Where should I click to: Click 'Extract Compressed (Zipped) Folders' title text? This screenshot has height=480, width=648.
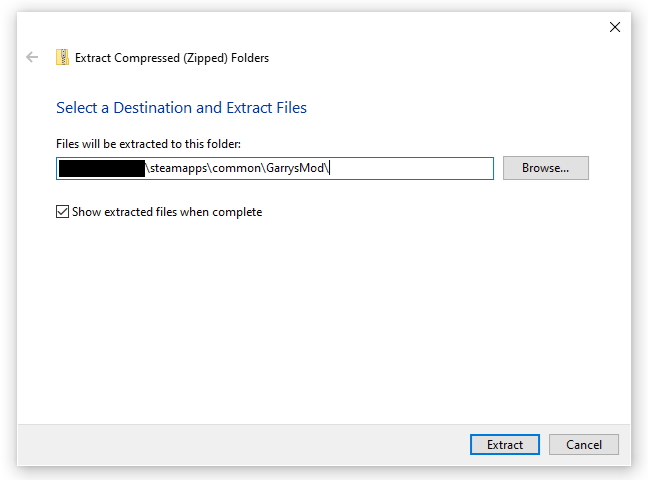tap(172, 58)
